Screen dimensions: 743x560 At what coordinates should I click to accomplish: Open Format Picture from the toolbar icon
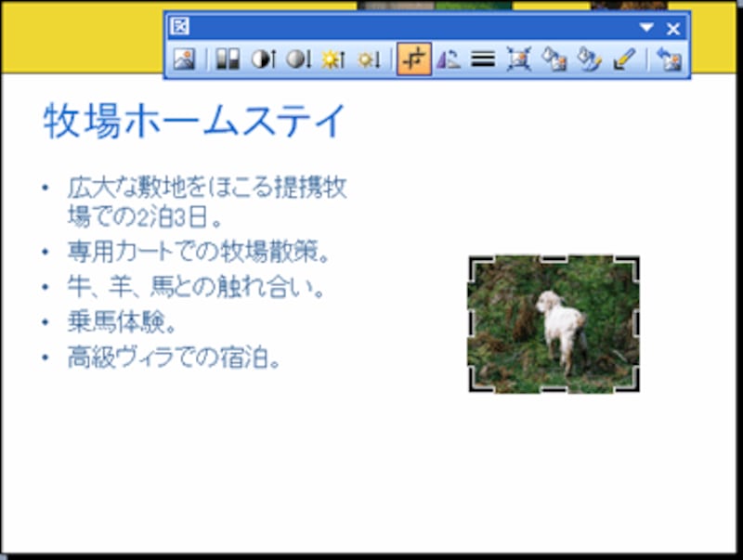(x=590, y=59)
